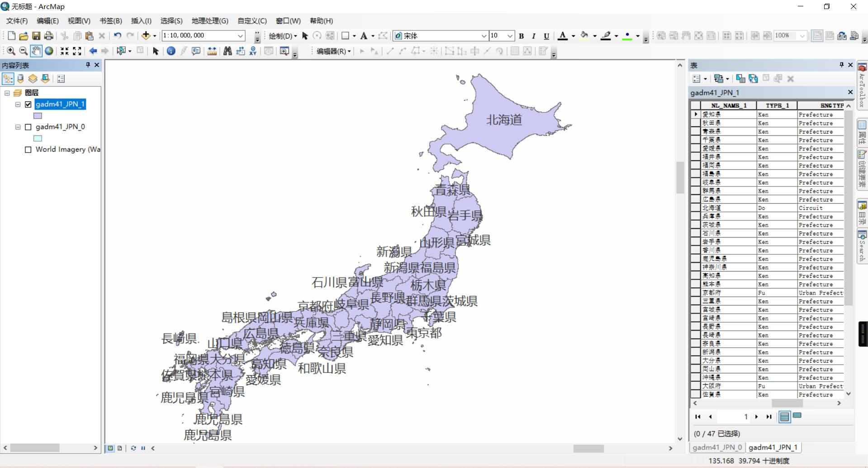Switch to layout view at map bottom
Image resolution: width=868 pixels, height=468 pixels.
pos(120,448)
